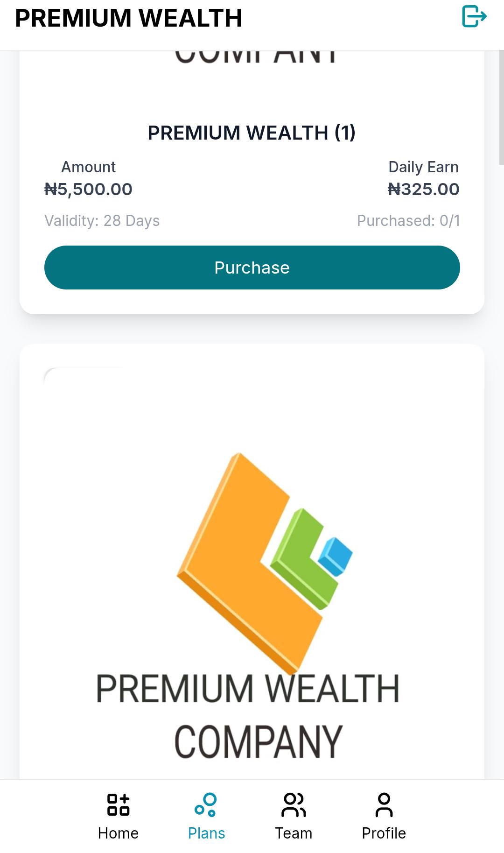This screenshot has width=504, height=853.
Task: Click the PREMIUM WEALTH header title
Action: (x=129, y=19)
